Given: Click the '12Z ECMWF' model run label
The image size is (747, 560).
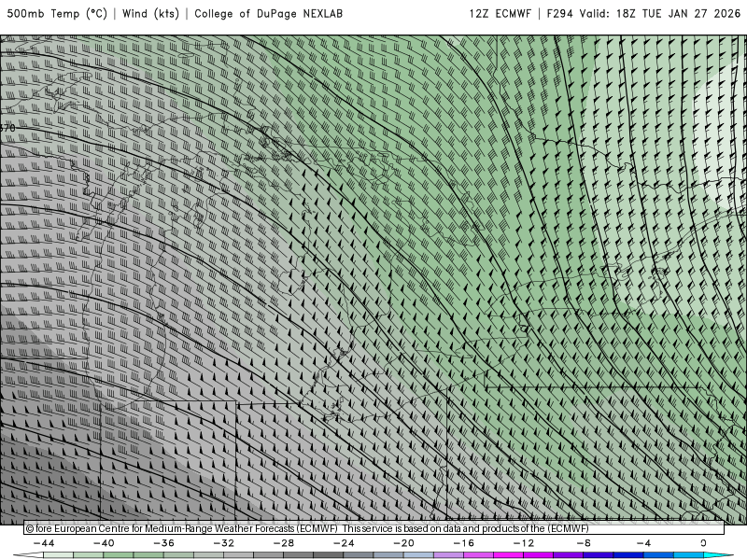Looking at the screenshot, I should [x=500, y=14].
